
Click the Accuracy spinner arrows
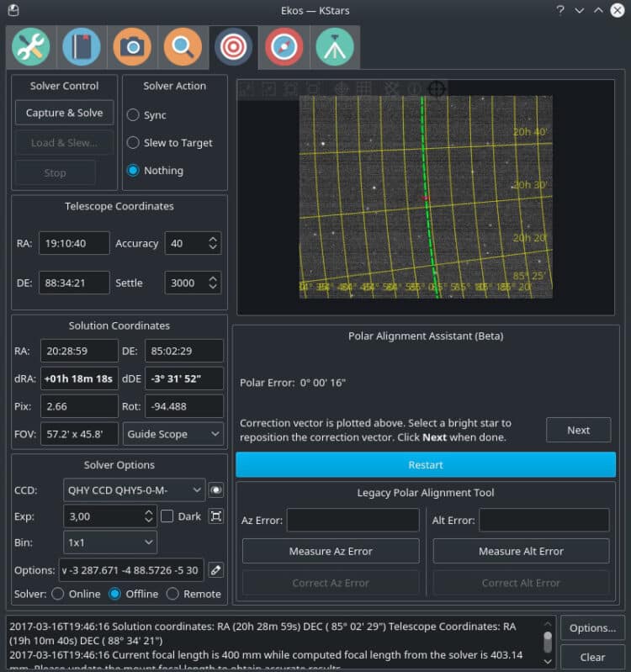pos(213,243)
